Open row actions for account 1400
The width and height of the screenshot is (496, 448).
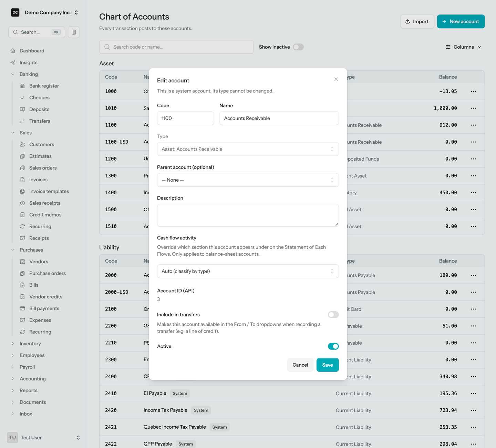pyautogui.click(x=474, y=193)
